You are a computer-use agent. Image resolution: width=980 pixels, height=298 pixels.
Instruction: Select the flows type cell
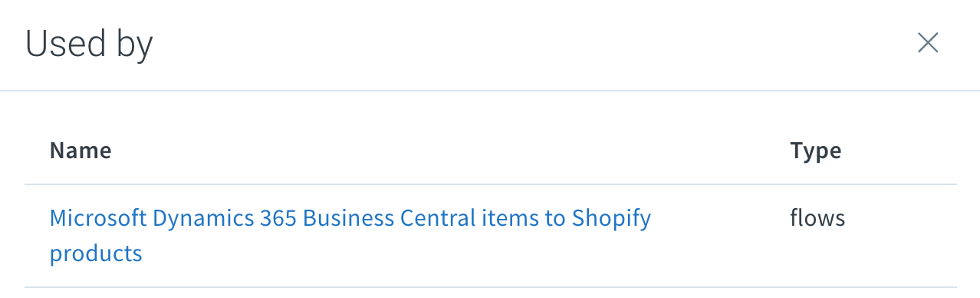817,218
